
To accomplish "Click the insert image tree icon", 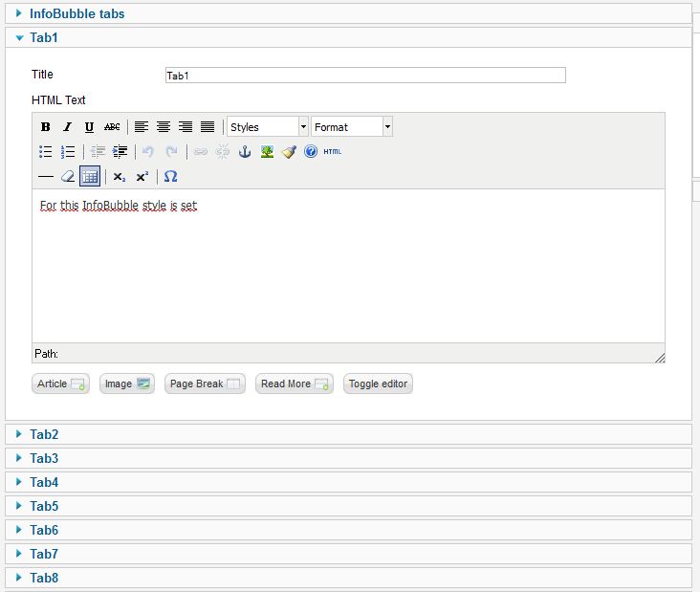I will [x=267, y=151].
